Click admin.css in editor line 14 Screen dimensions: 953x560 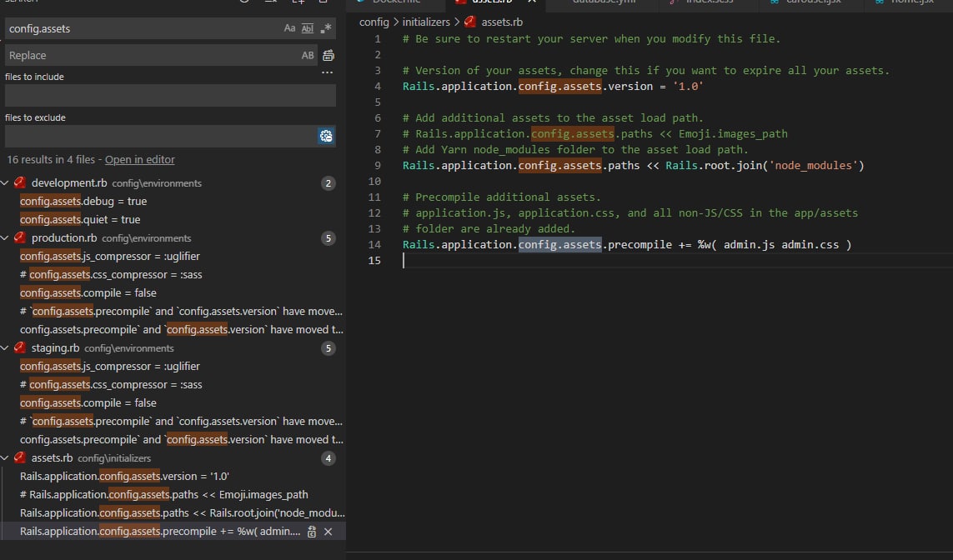tap(810, 245)
